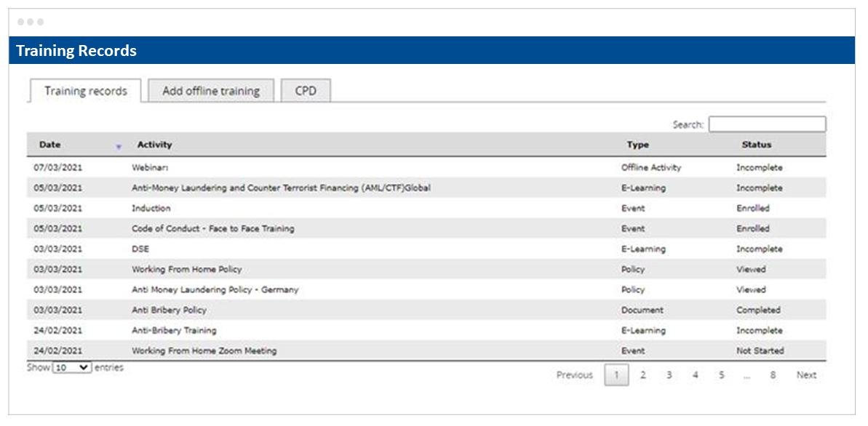Click Viewed status for Working From Home Policy

(x=751, y=270)
